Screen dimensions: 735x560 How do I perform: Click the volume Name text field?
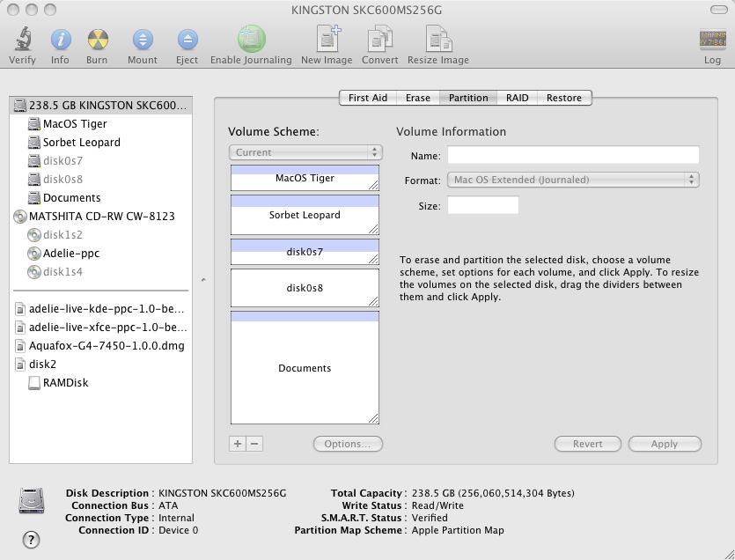coord(573,156)
